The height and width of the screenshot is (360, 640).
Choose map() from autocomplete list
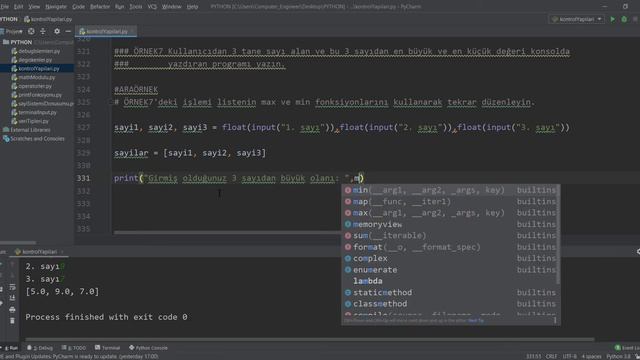coord(450,202)
